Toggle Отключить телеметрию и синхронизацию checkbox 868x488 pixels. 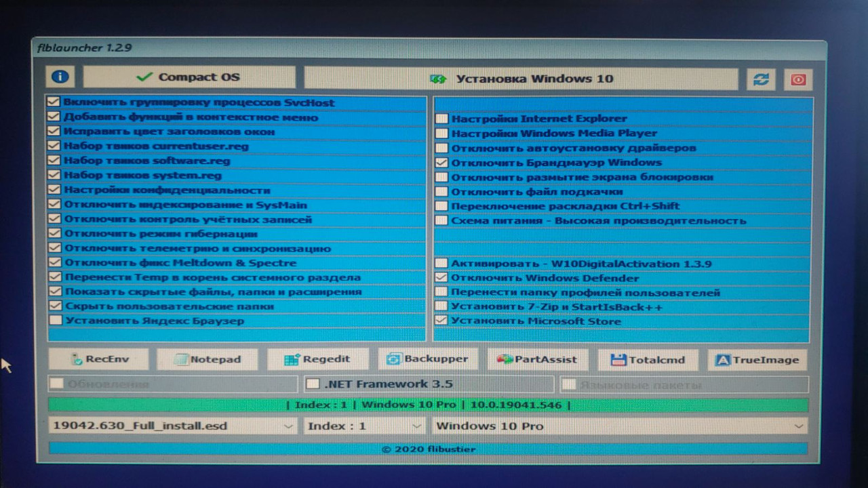coord(54,248)
